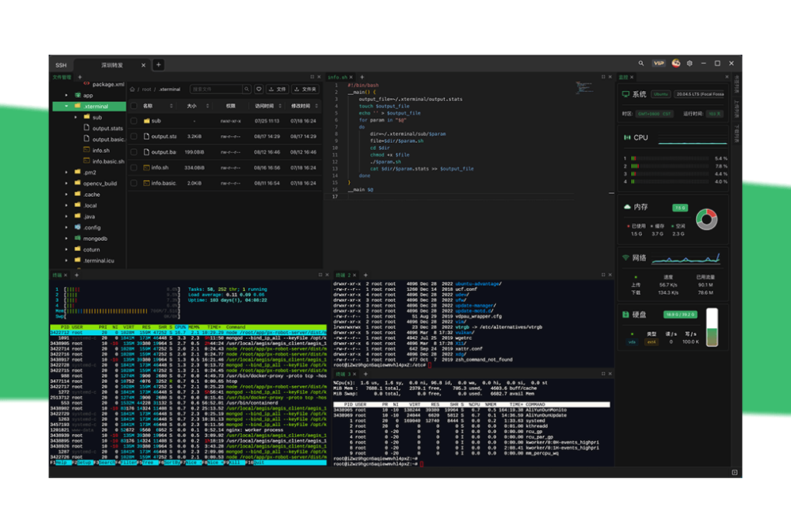Close the editor panel
The height and width of the screenshot is (532, 791).
[x=610, y=76]
